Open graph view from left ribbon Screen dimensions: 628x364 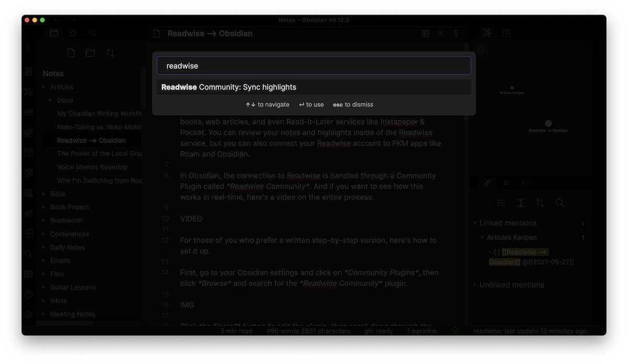point(29,92)
